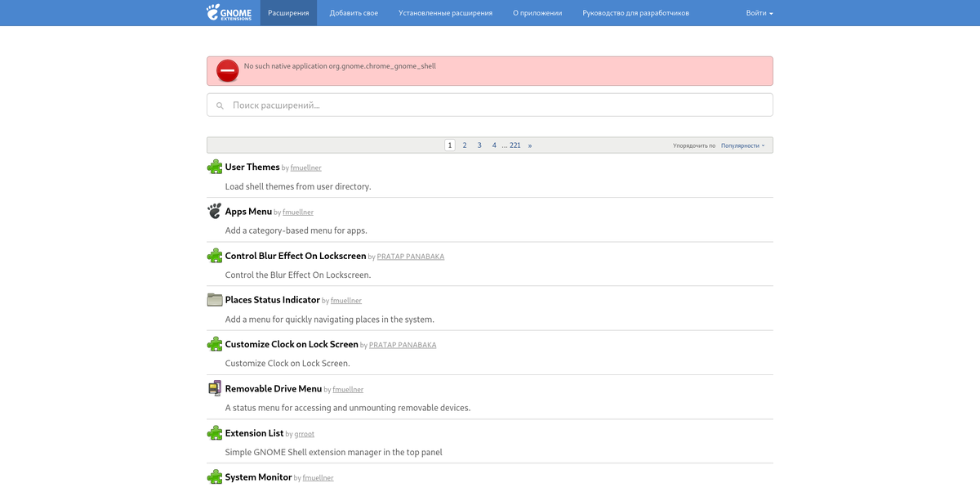The height and width of the screenshot is (492, 980).
Task: Click the Removable Drive Menu icon
Action: point(215,388)
